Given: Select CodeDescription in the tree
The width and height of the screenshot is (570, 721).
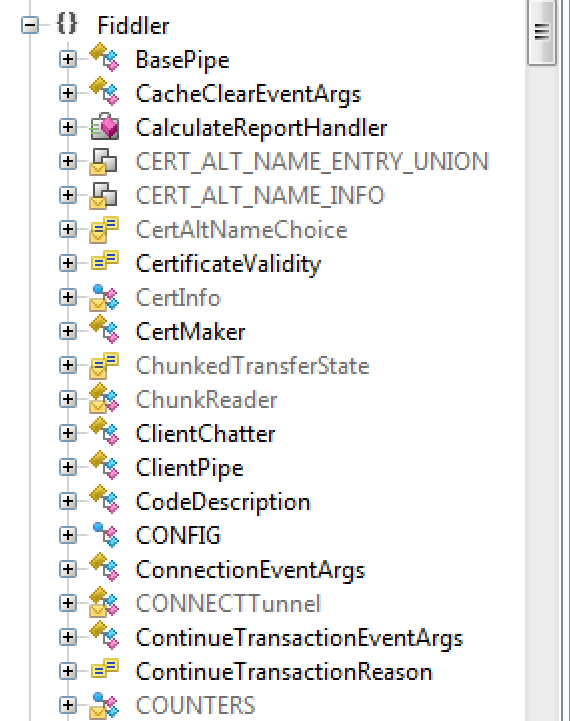Looking at the screenshot, I should coord(223,502).
